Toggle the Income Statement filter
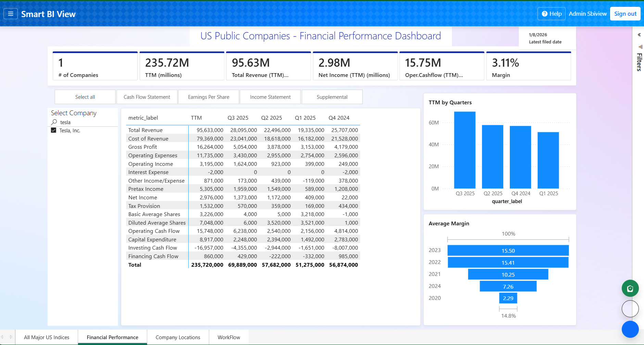The image size is (644, 345). [x=270, y=97]
